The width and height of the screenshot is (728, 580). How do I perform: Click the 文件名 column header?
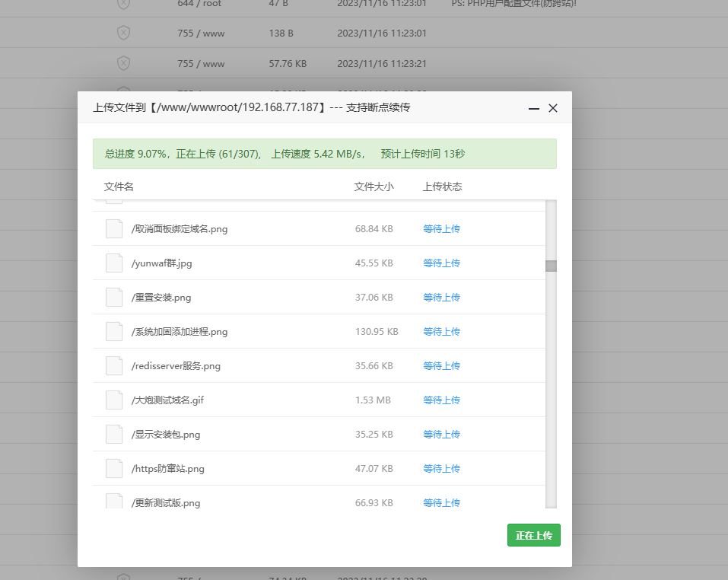pos(119,186)
